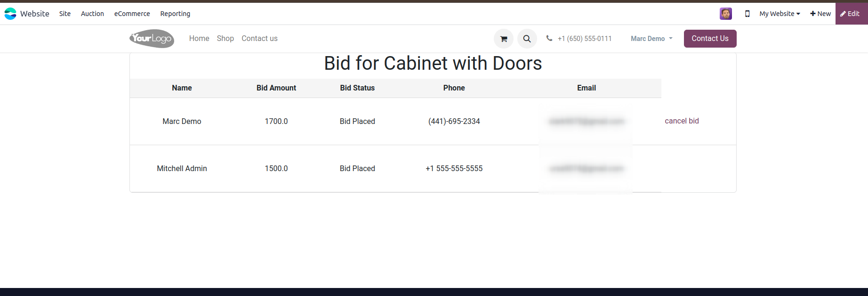Click the Odoo Website app logo icon
This screenshot has height=296, width=868.
tap(10, 14)
